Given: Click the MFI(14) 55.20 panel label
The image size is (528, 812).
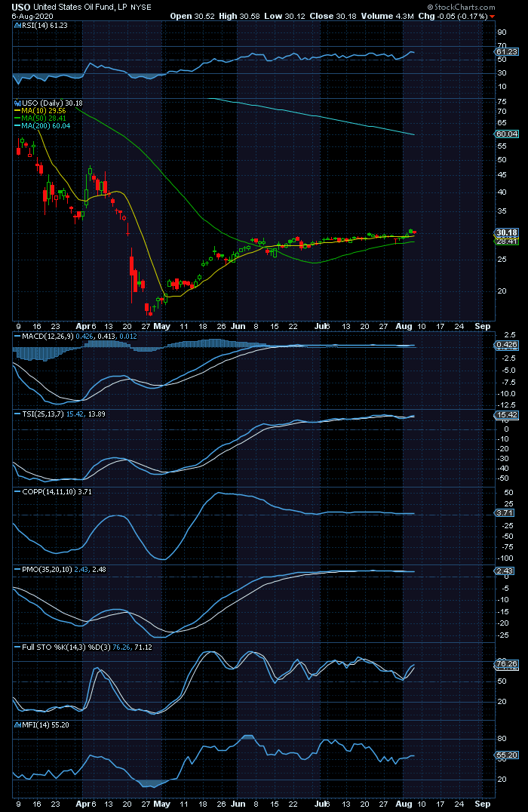Looking at the screenshot, I should (x=45, y=725).
